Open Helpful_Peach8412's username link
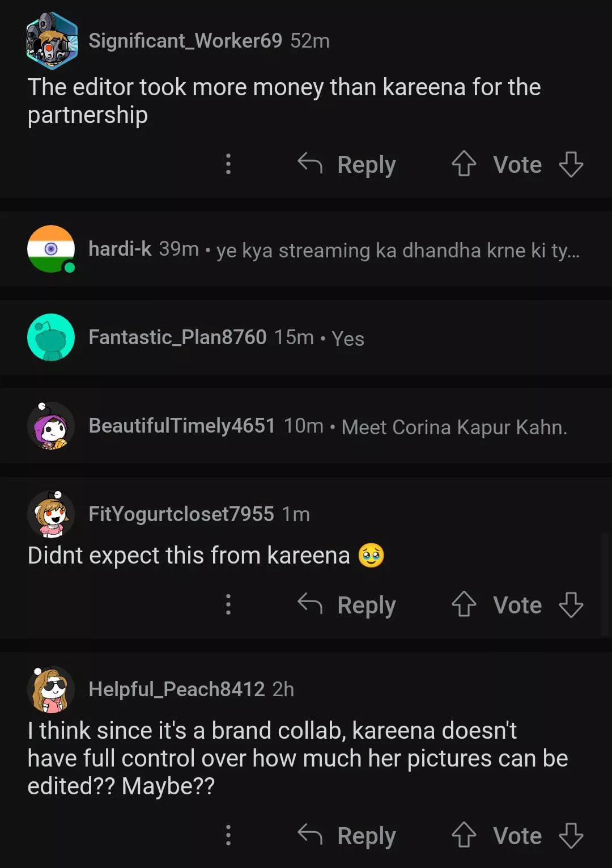This screenshot has width=612, height=868. click(x=176, y=689)
